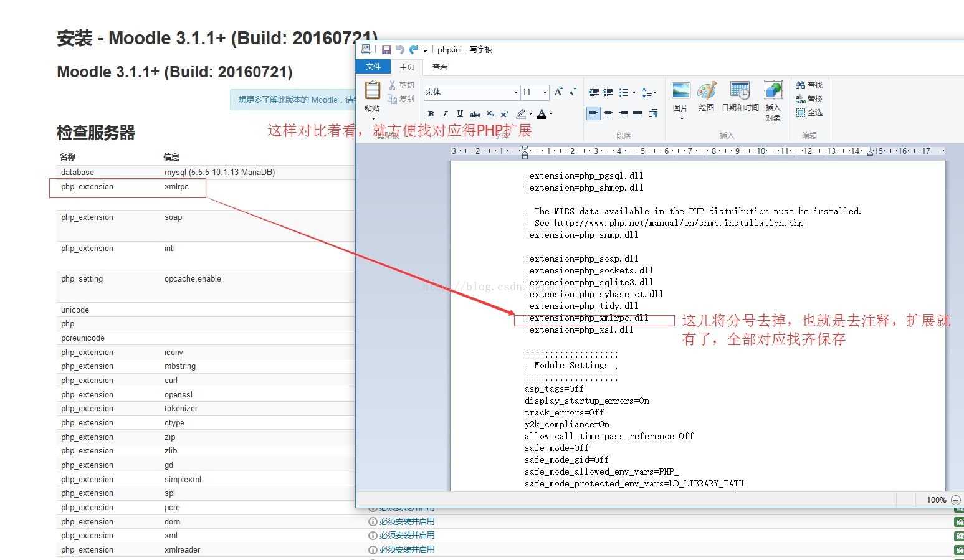964x560 pixels.
Task: Insert object (插入对象) icon
Action: 773,91
